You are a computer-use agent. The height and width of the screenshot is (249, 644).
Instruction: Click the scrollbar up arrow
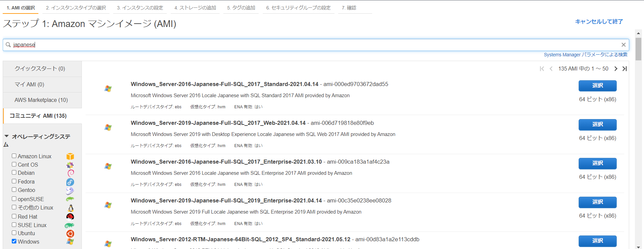click(x=638, y=33)
